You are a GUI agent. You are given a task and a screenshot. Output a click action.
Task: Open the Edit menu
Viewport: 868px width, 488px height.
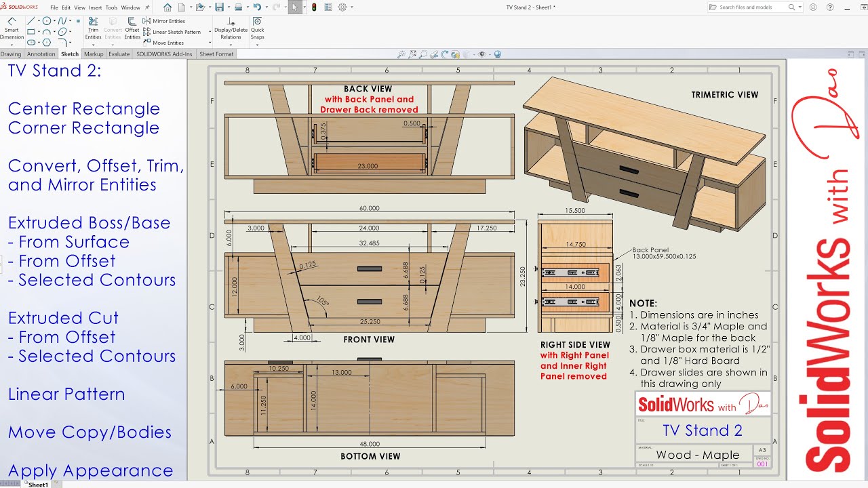66,7
